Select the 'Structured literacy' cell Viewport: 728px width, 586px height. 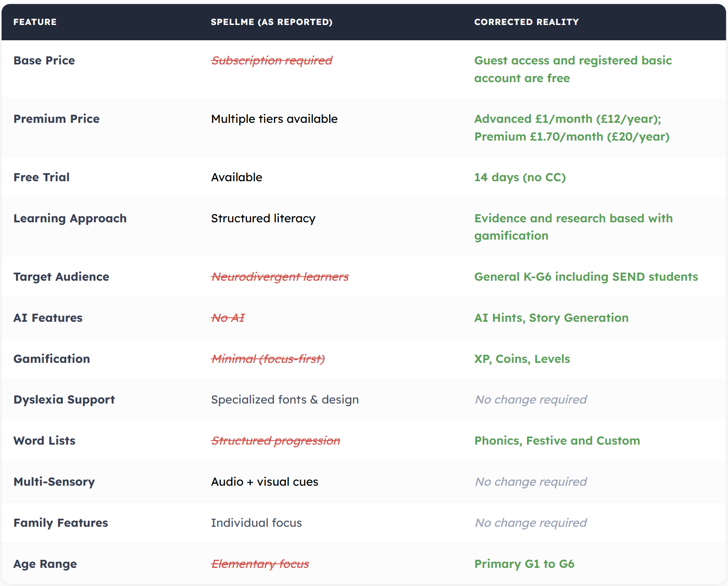[263, 218]
